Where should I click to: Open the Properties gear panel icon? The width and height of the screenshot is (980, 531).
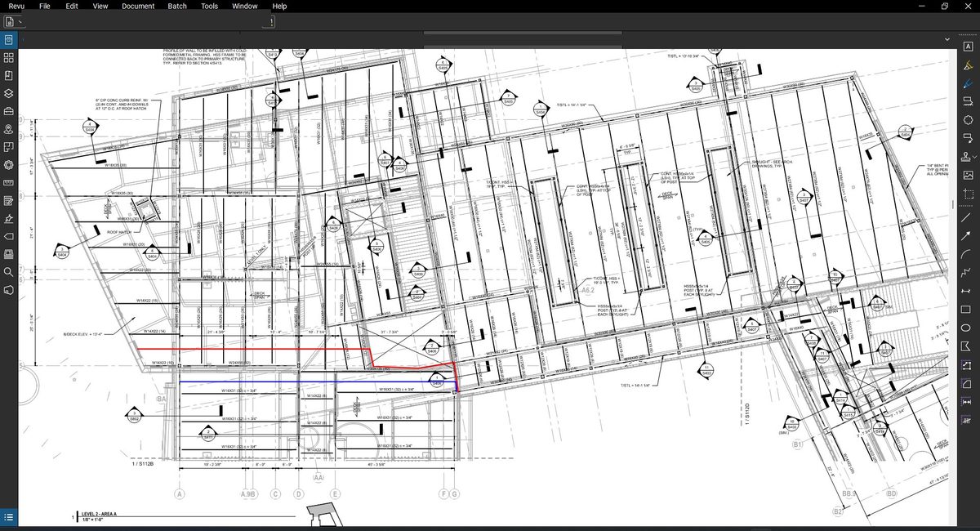pyautogui.click(x=9, y=164)
